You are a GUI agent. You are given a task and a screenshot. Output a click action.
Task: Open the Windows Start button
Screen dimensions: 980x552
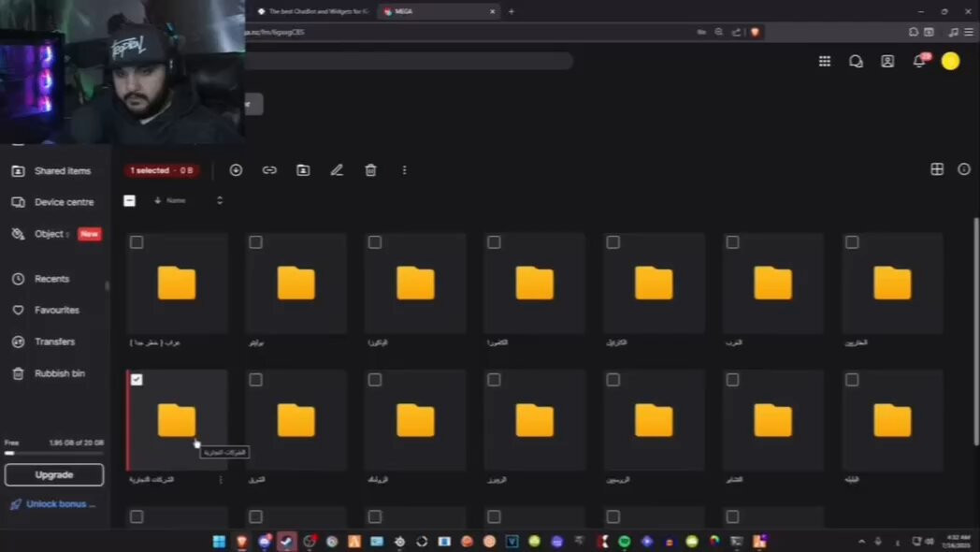point(219,542)
